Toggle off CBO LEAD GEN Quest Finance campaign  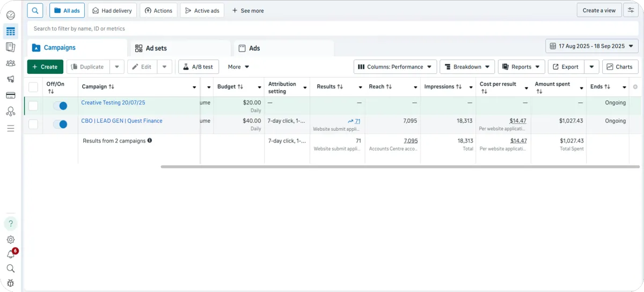click(60, 124)
